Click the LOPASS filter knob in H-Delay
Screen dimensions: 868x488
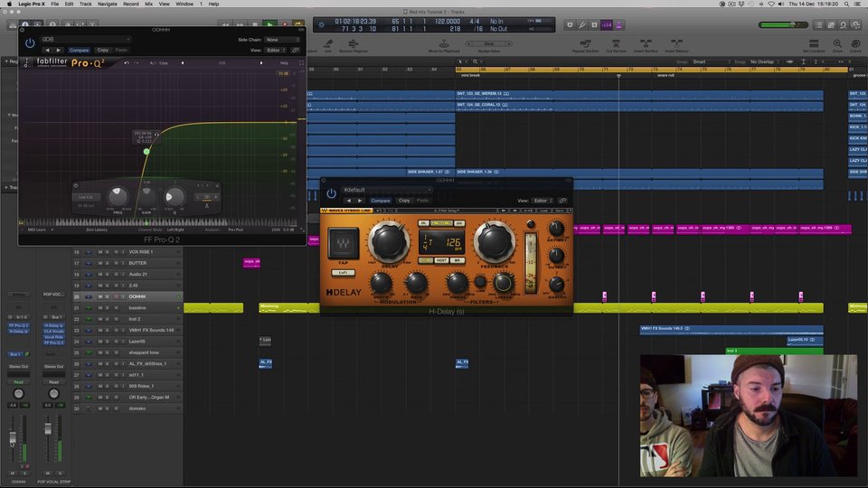coord(503,283)
